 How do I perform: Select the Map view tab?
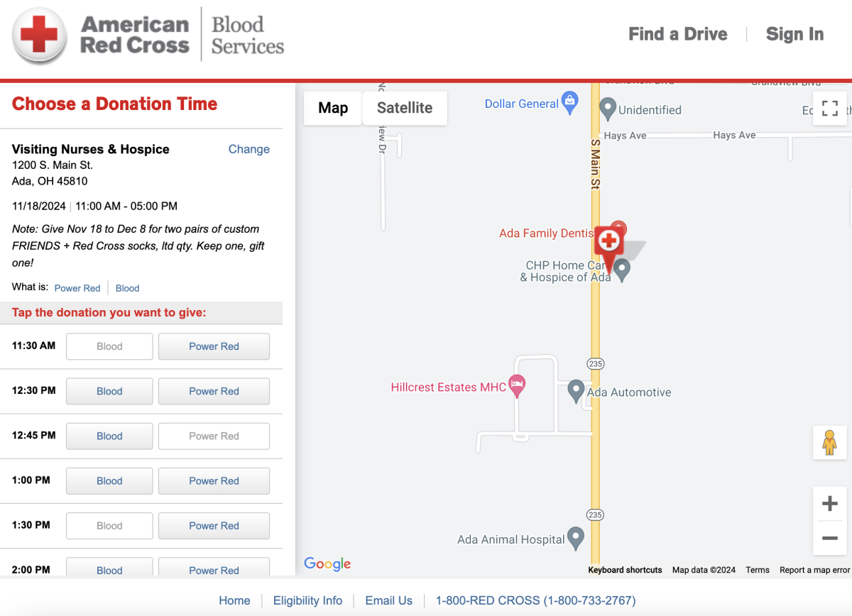point(333,108)
